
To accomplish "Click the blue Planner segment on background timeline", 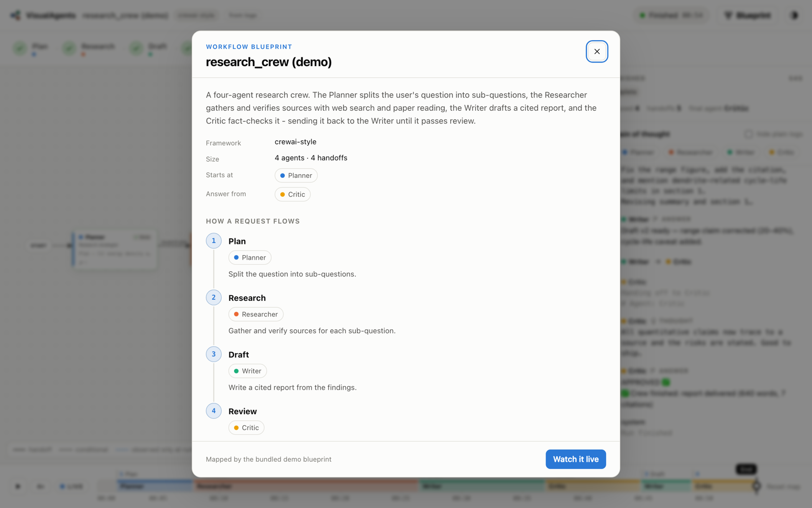I will tap(155, 486).
